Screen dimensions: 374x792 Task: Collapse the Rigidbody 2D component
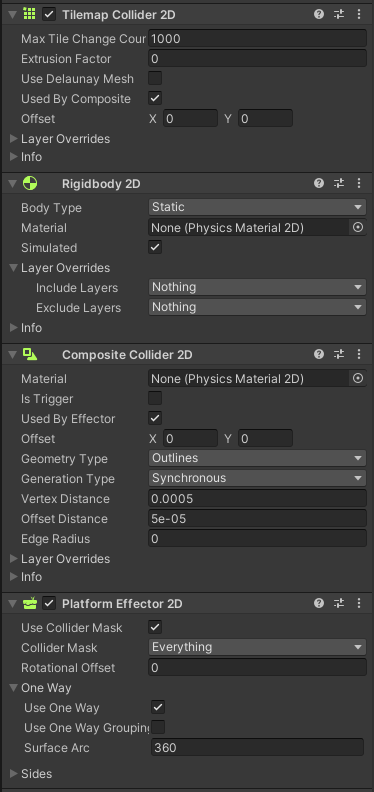[x=13, y=183]
